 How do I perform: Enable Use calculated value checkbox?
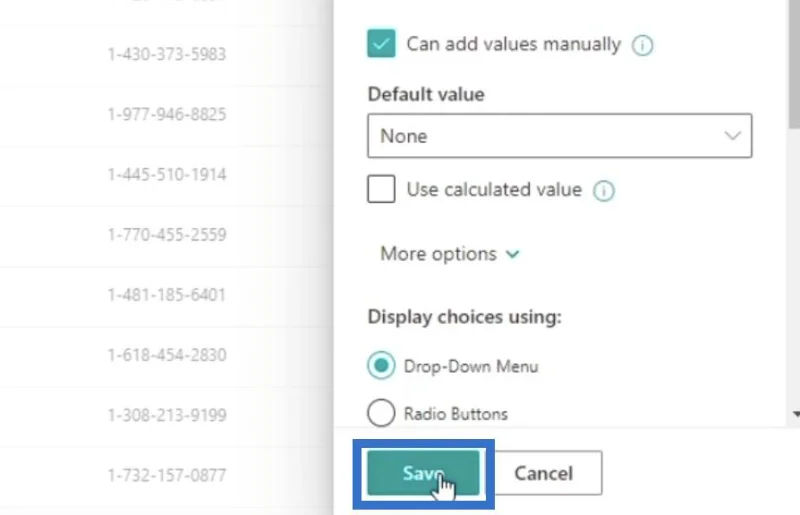click(x=381, y=189)
